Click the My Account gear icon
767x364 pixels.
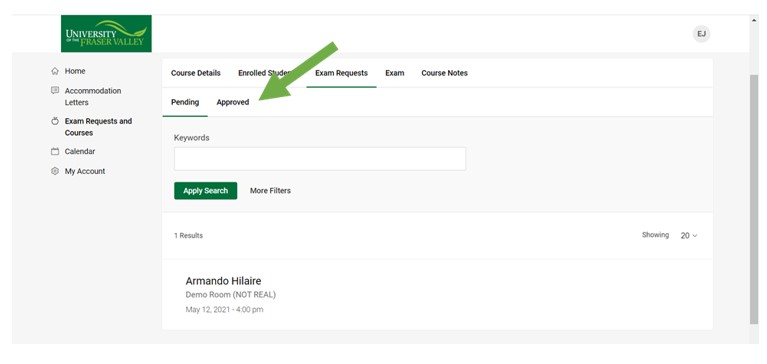click(x=55, y=171)
